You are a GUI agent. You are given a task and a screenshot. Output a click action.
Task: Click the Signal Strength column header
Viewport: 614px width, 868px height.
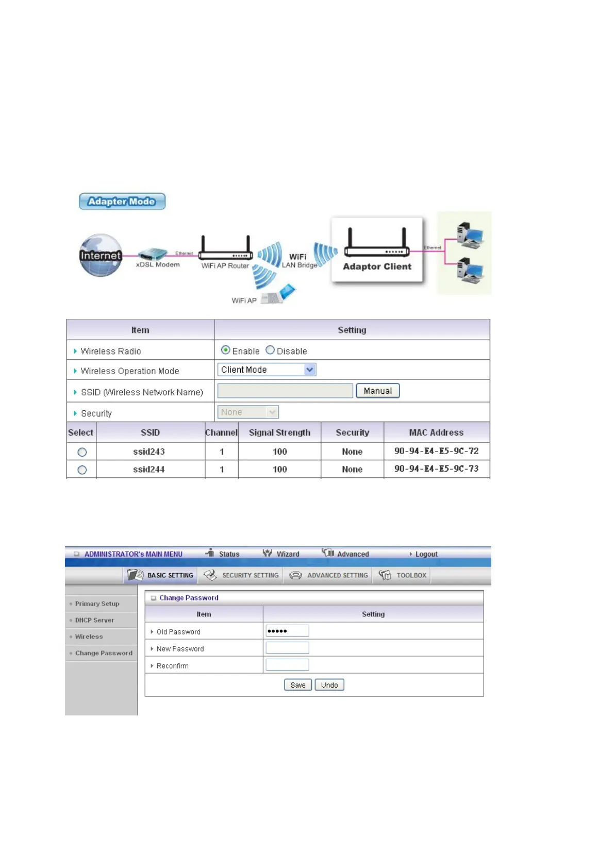pyautogui.click(x=279, y=432)
